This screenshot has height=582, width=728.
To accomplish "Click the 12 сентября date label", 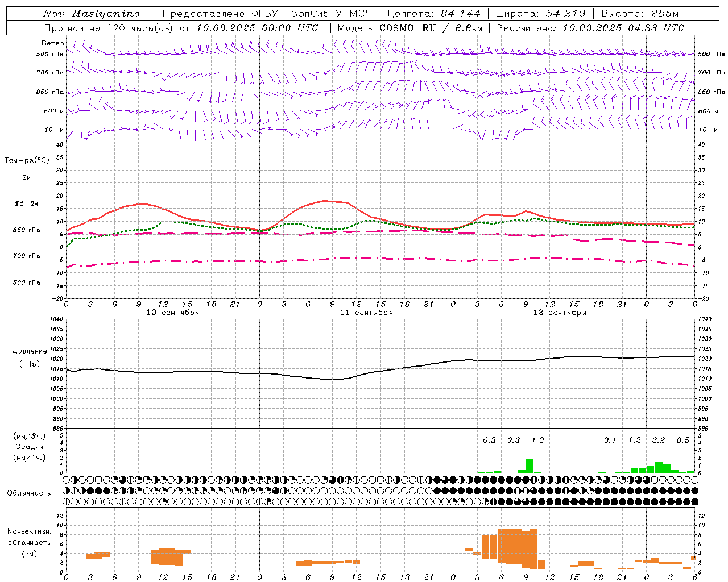I will (x=560, y=313).
